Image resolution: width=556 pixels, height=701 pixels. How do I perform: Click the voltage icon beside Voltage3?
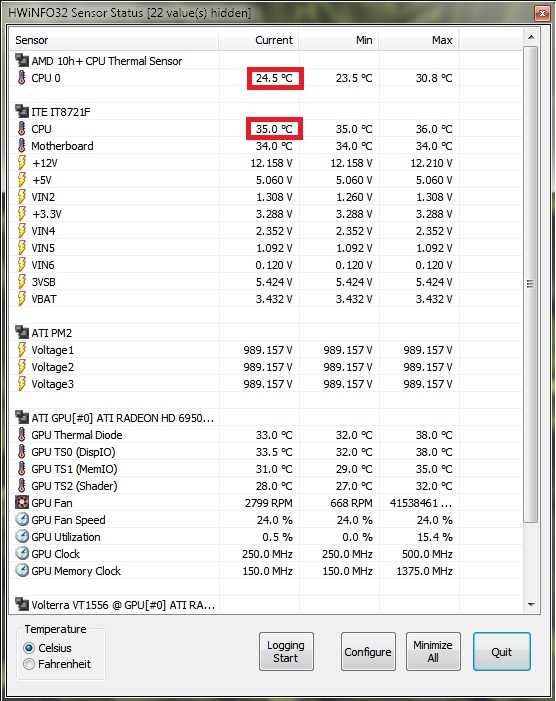[x=21, y=383]
